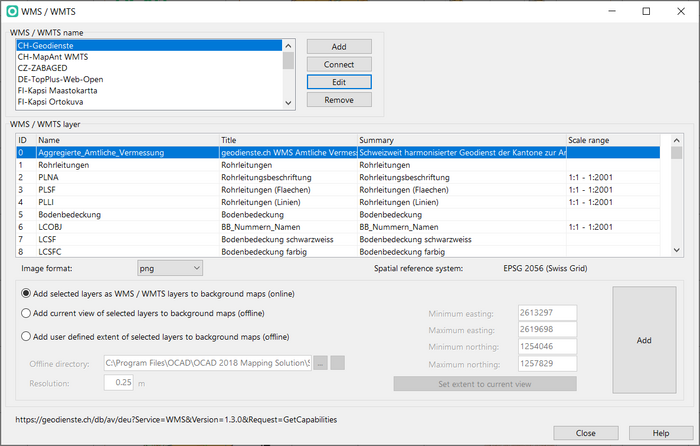700x446 pixels.
Task: Click the large Add button at the right
Action: pos(644,340)
